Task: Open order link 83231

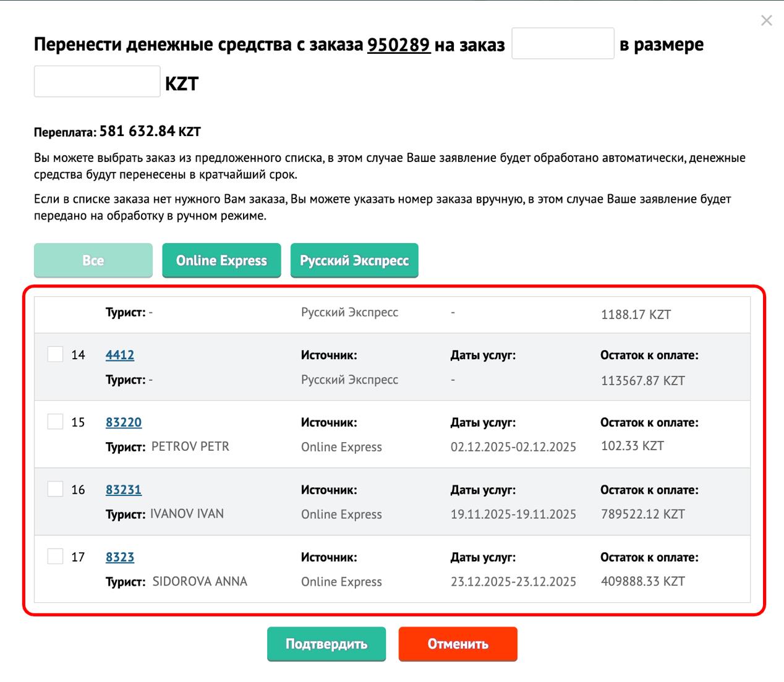Action: tap(124, 490)
